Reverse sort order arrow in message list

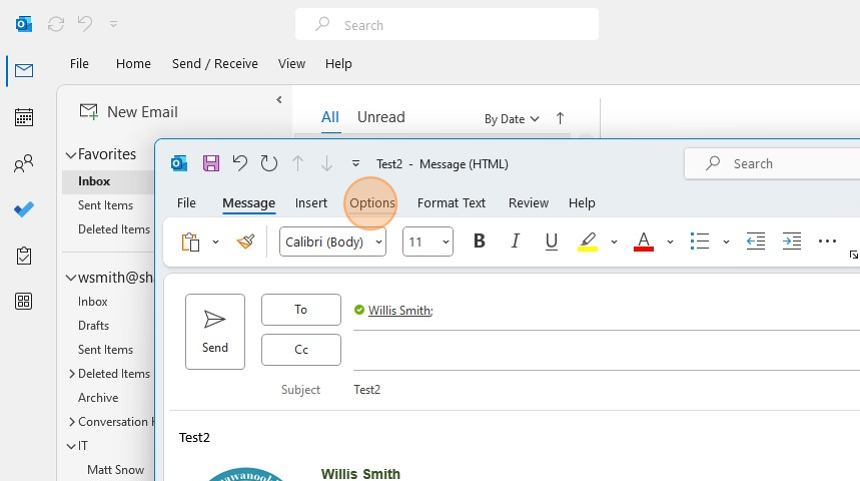pyautogui.click(x=560, y=118)
